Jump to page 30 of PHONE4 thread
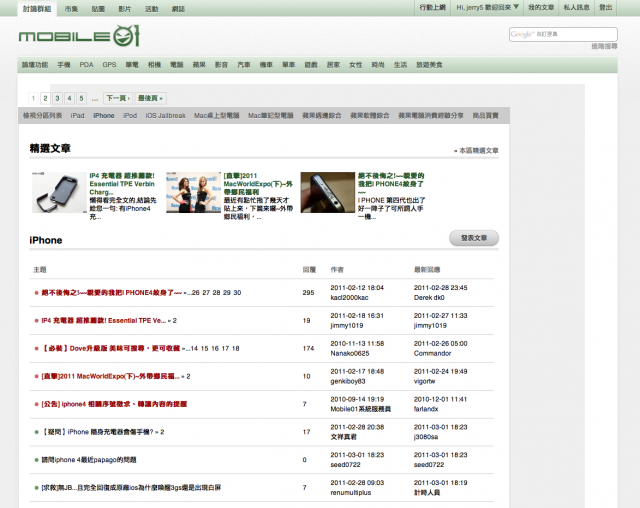The image size is (640, 508). 237,293
